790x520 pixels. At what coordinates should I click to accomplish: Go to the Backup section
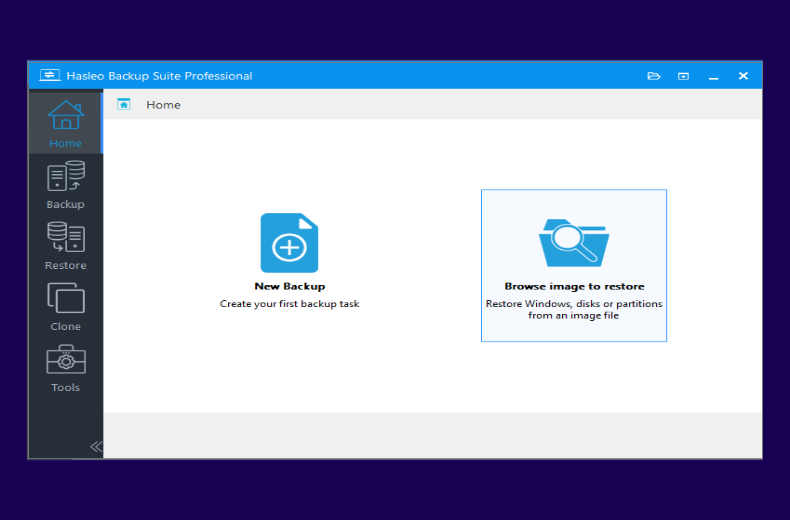[65, 184]
